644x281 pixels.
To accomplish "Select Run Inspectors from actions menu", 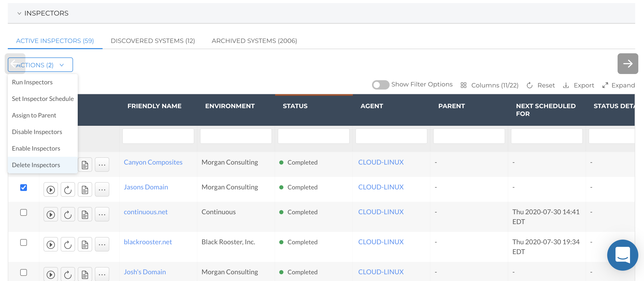I will point(43,82).
